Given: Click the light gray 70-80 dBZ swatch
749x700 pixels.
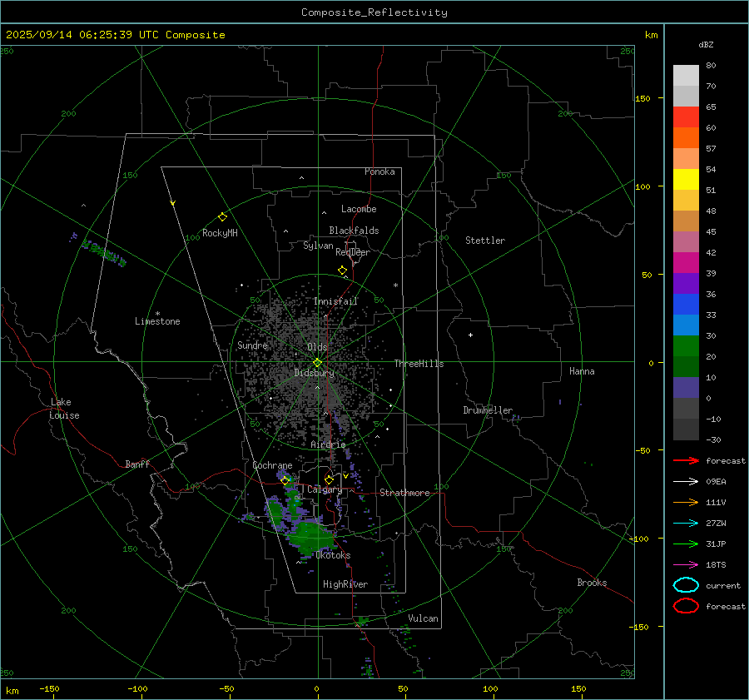Looking at the screenshot, I should point(686,76).
